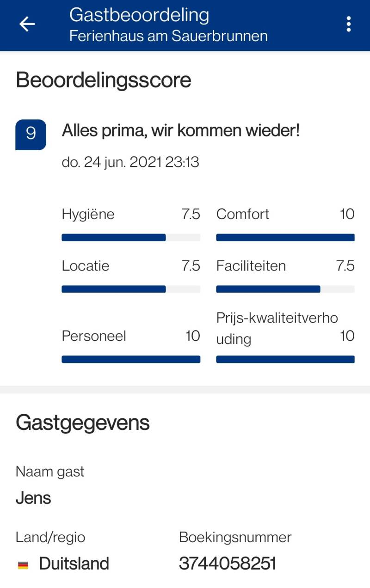The width and height of the screenshot is (370, 588).
Task: Tap the Locatie score bar
Action: tap(130, 289)
